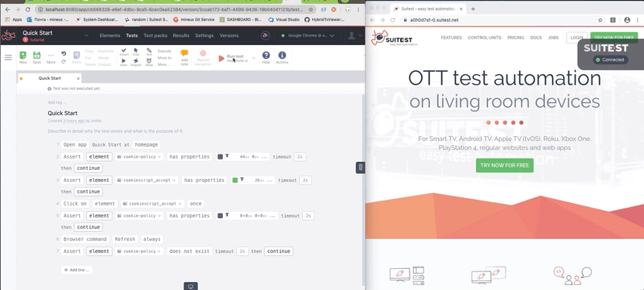The width and height of the screenshot is (644, 290).
Task: Insert a Sleep line from toolbar
Action: pyautogui.click(x=149, y=63)
